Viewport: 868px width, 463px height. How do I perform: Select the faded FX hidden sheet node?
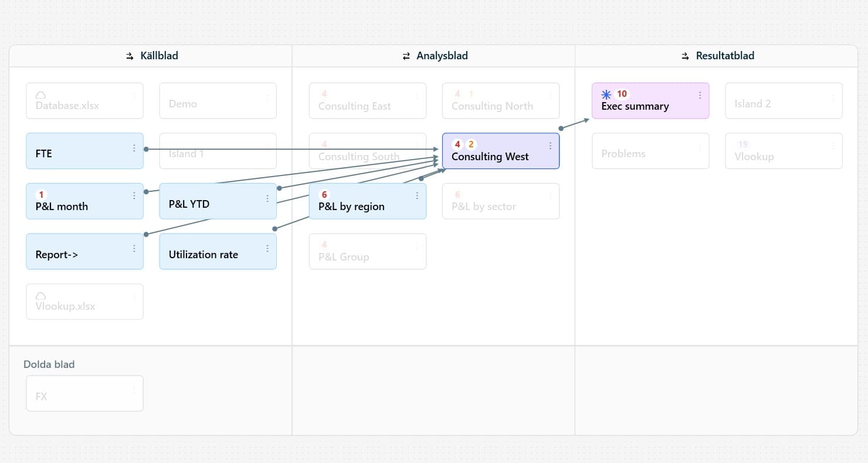pyautogui.click(x=84, y=394)
